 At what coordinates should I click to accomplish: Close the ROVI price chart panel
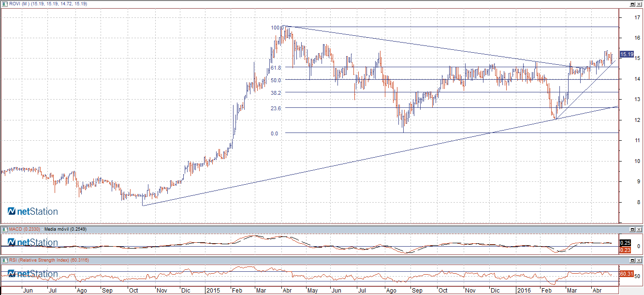coord(639,4)
